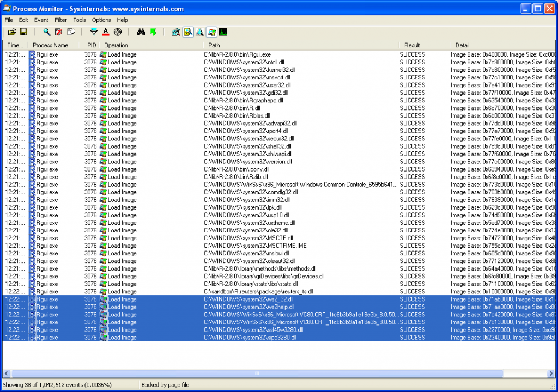Viewport: 558px width, 392px height.
Task: Select the Capture Events magnifying glass icon
Action: coord(46,32)
